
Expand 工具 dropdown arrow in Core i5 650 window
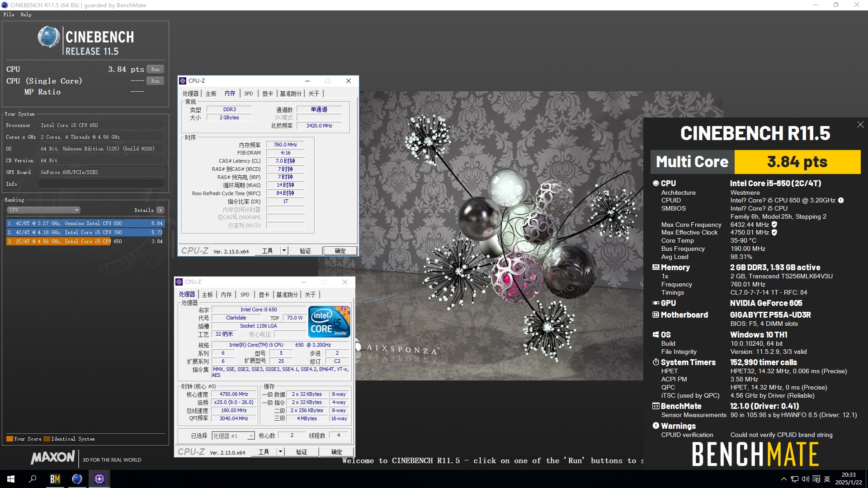pyautogui.click(x=280, y=452)
